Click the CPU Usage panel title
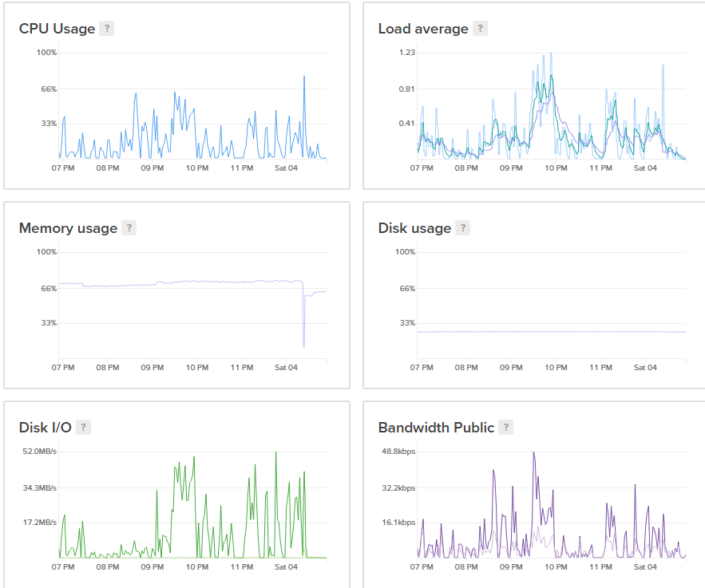The width and height of the screenshot is (705, 588). click(57, 29)
